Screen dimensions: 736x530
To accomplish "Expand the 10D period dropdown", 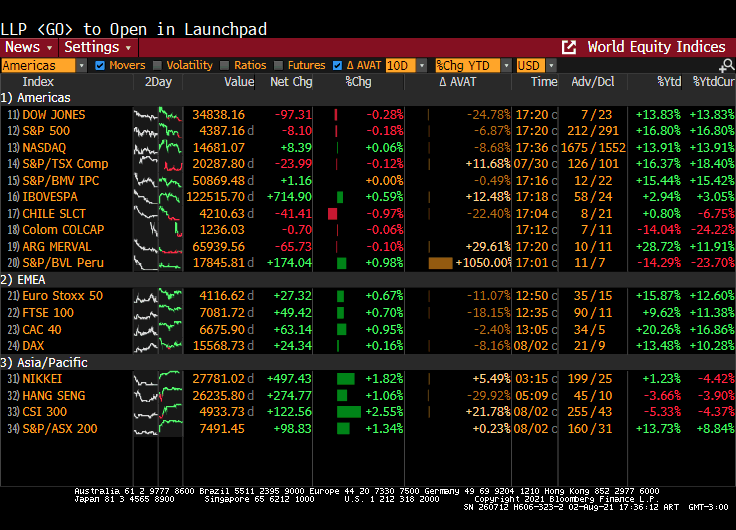I will [422, 65].
